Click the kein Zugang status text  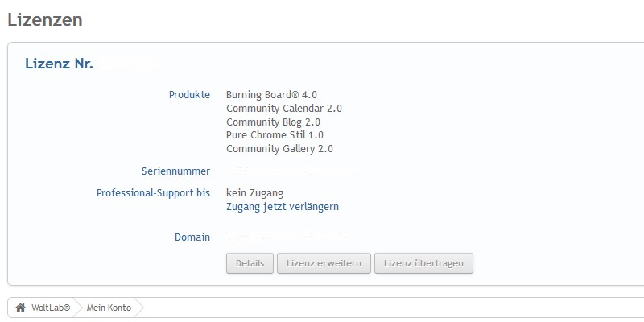point(254,193)
